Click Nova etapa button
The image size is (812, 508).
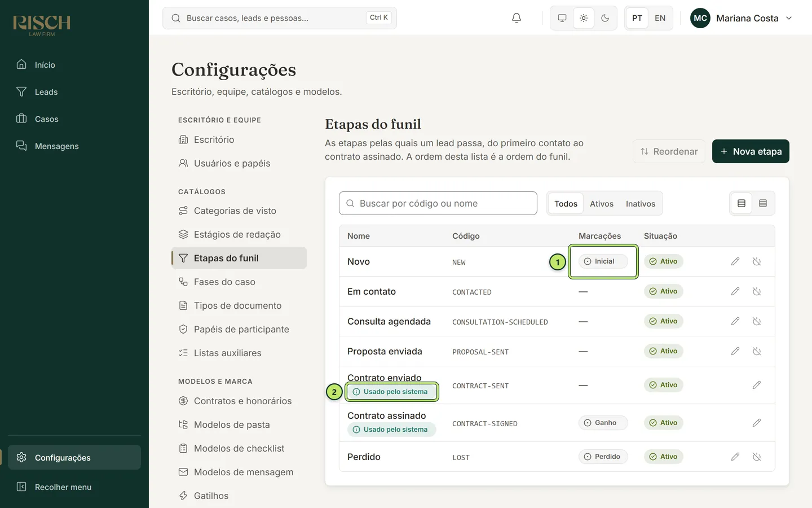751,151
